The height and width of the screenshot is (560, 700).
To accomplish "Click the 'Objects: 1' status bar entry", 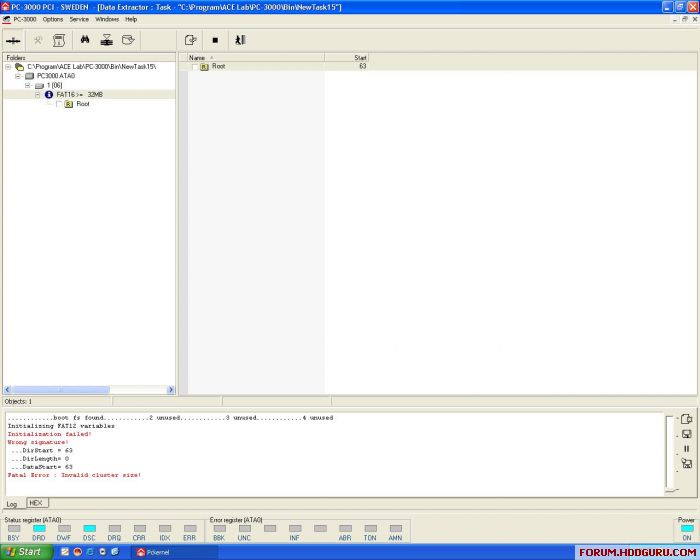I will point(18,401).
